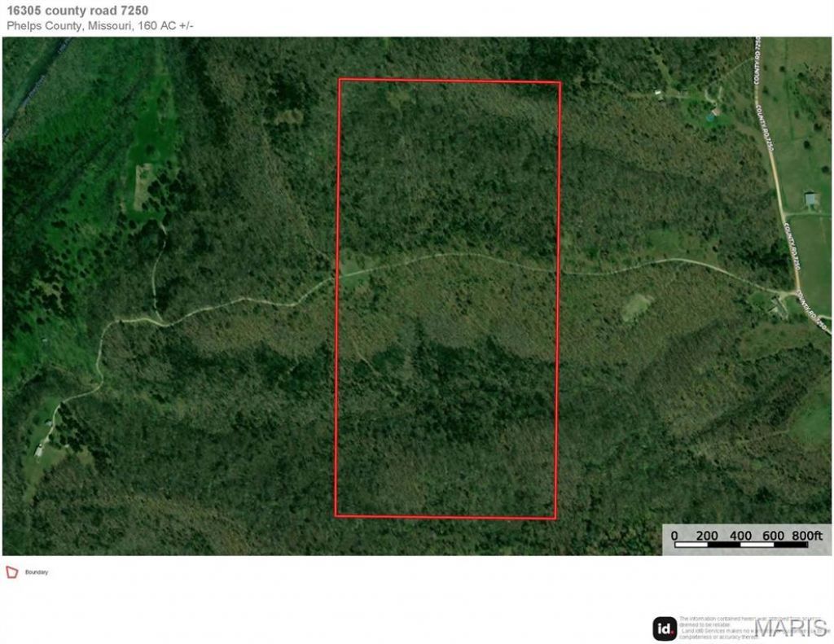The image size is (834, 644).
Task: Click the bottom edge of the red boundary
Action: pyautogui.click(x=446, y=517)
